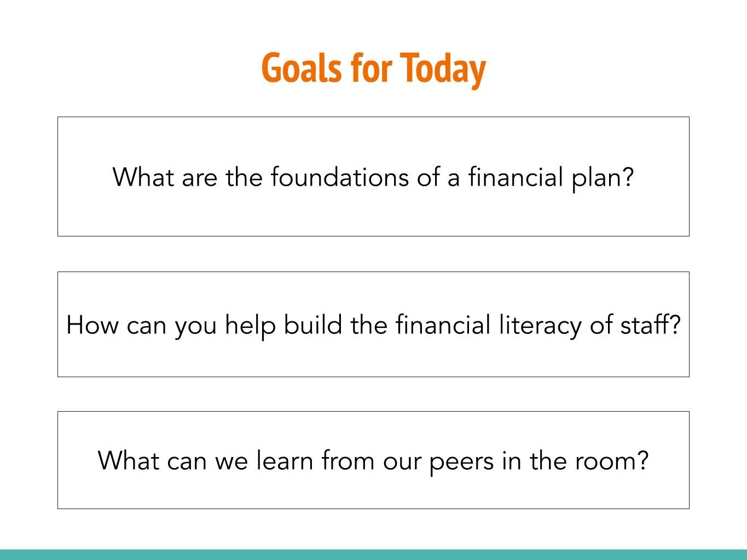The width and height of the screenshot is (747, 560).
Task: Select the financial literacy of staff box
Action: click(373, 324)
